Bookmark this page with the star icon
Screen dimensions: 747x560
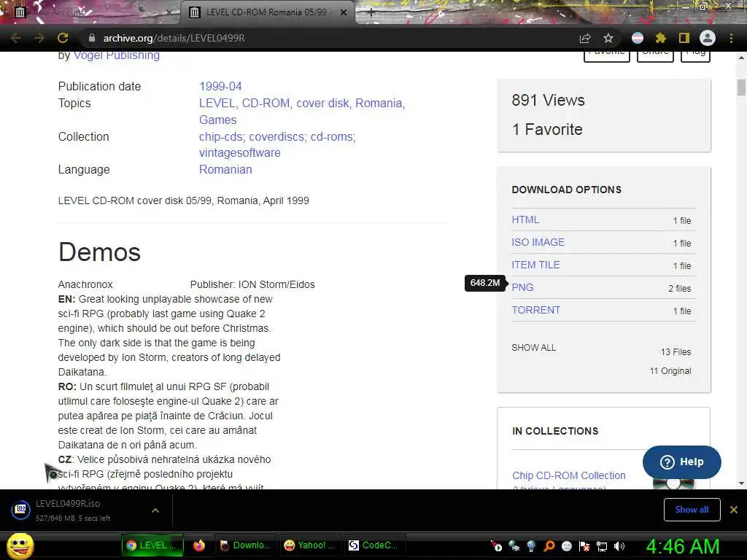point(608,38)
